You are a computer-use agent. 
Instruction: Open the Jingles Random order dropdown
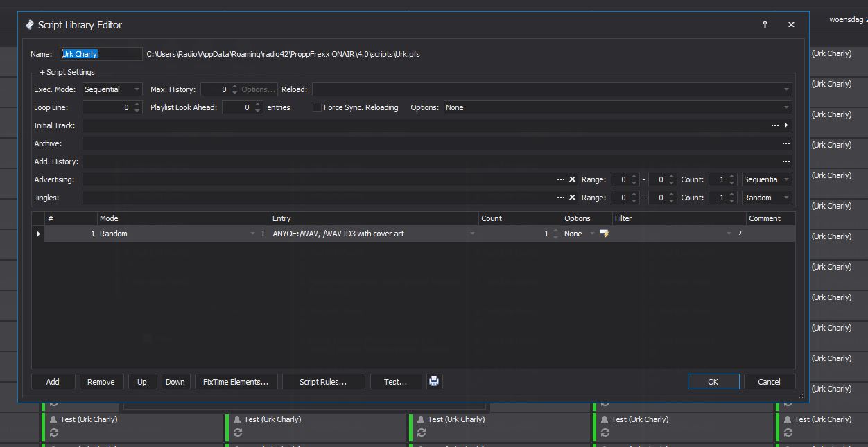pos(786,198)
